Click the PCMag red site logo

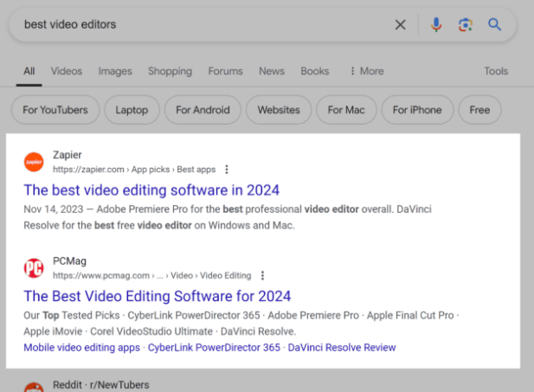34,268
